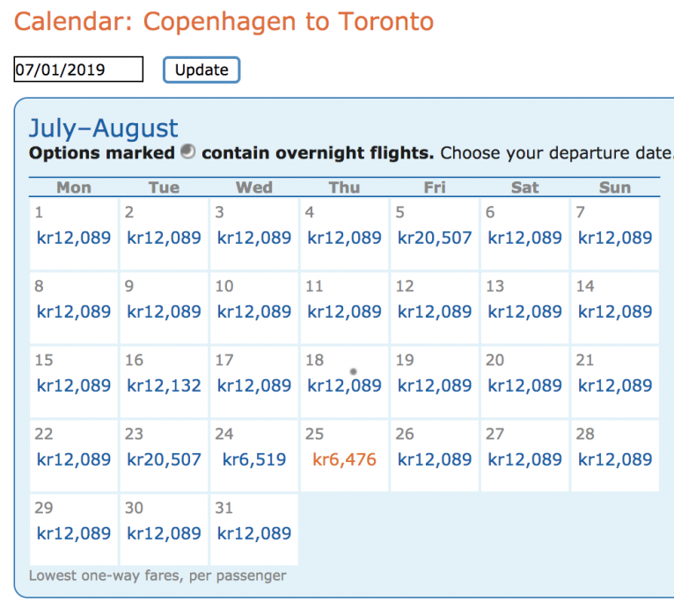This screenshot has width=674, height=616.
Task: Click the departure date input field
Action: pos(78,70)
